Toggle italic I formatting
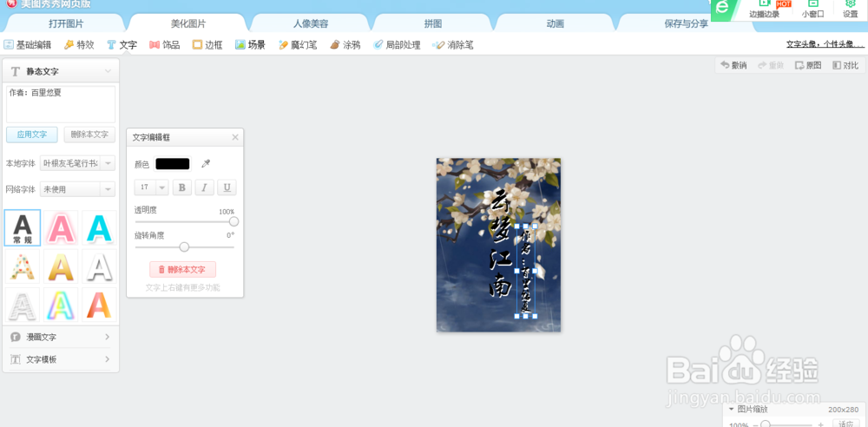 pyautogui.click(x=204, y=187)
